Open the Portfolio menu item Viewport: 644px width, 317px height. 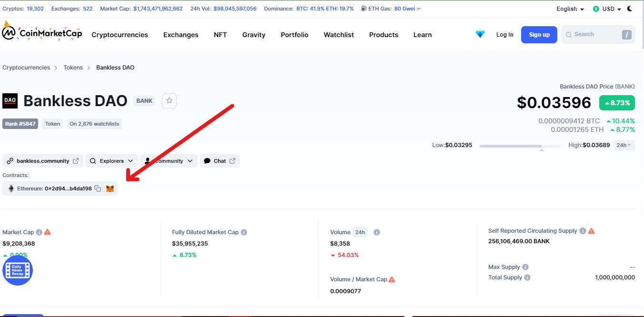click(x=294, y=35)
